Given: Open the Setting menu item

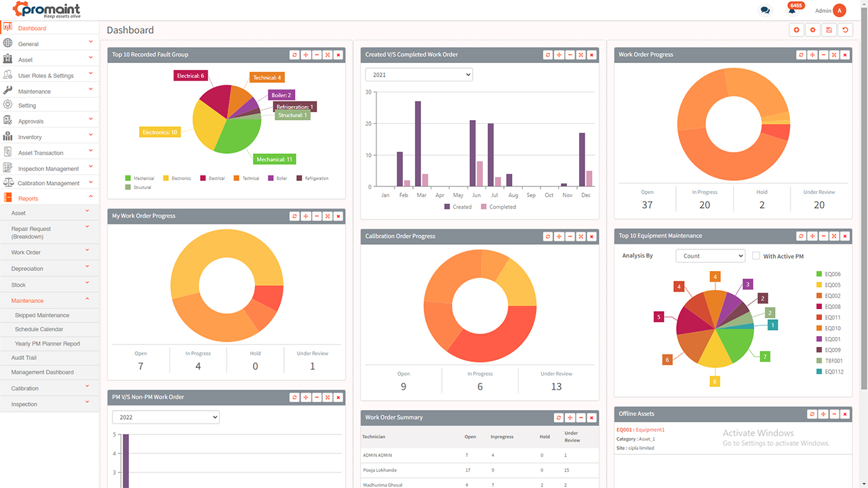Looking at the screenshot, I should tap(27, 106).
